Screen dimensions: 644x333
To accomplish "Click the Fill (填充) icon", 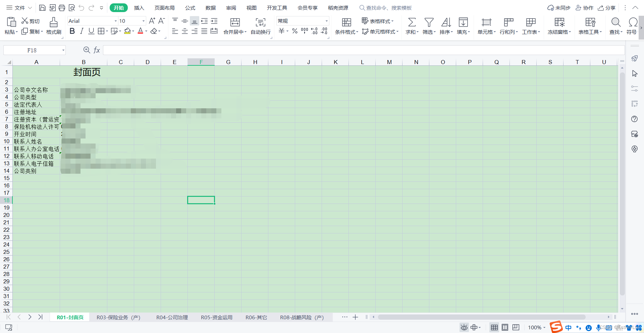I will click(463, 22).
